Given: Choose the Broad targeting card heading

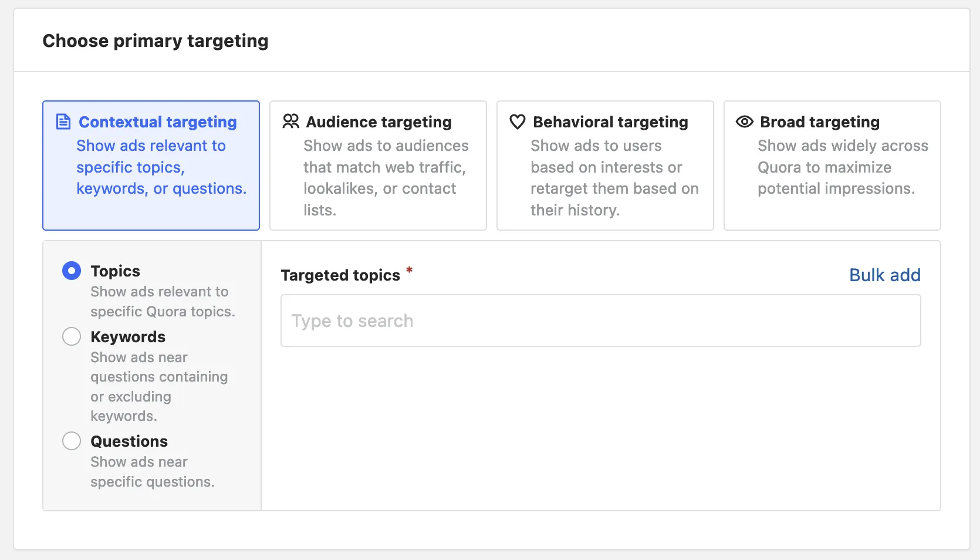Looking at the screenshot, I should (820, 122).
